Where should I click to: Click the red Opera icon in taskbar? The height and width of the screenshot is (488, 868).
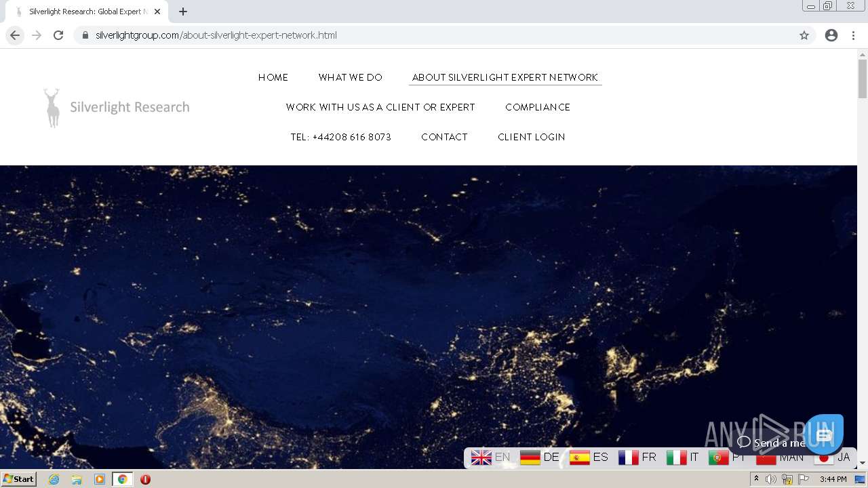145,479
